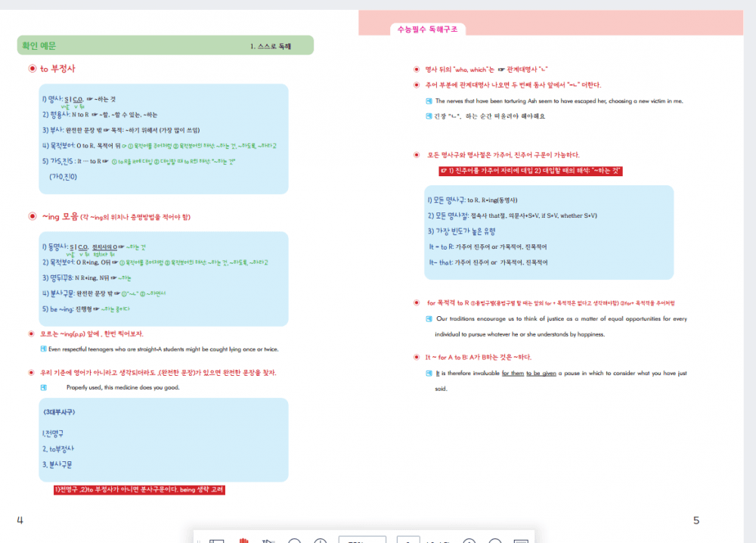
Task: Click the blue example icon before 'Properly used'
Action: (43, 387)
